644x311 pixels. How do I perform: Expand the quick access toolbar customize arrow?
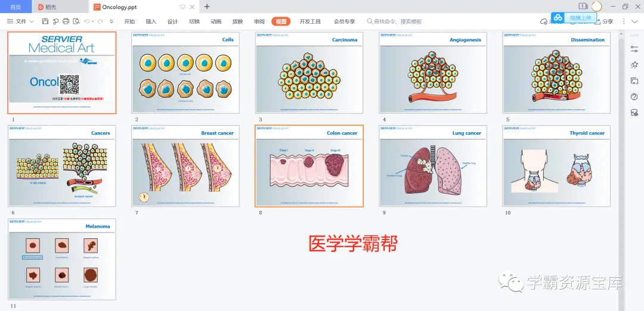tap(112, 21)
